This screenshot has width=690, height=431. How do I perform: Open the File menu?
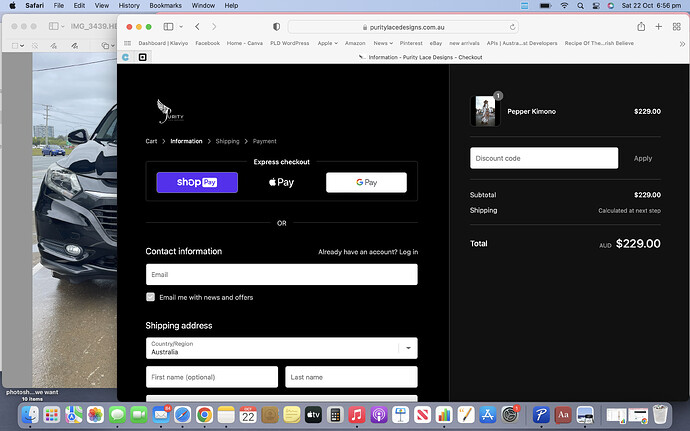click(59, 5)
